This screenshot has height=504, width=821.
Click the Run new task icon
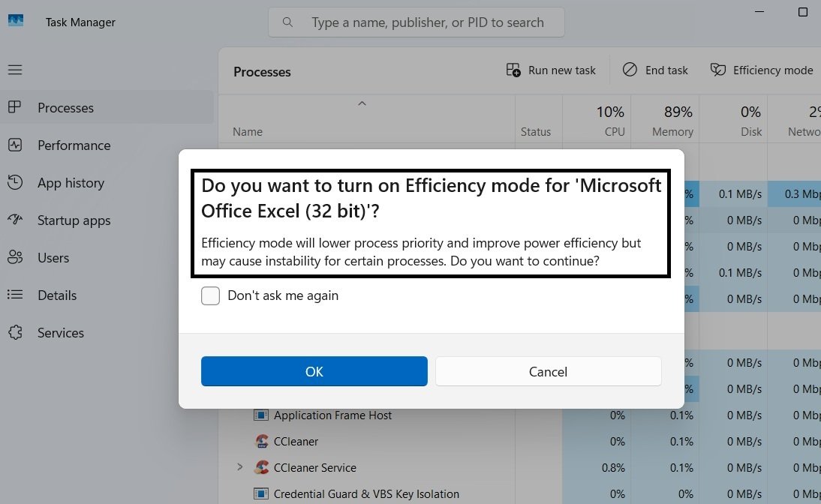click(x=513, y=70)
